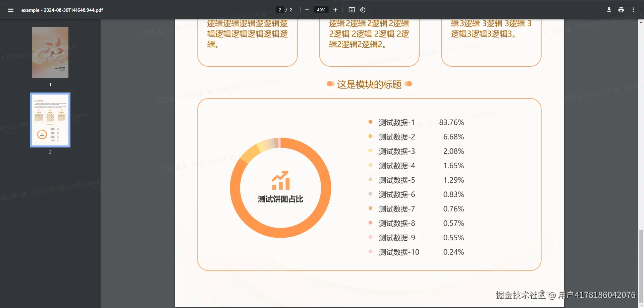Click the 6.68% value
644x308 pixels.
coord(453,137)
